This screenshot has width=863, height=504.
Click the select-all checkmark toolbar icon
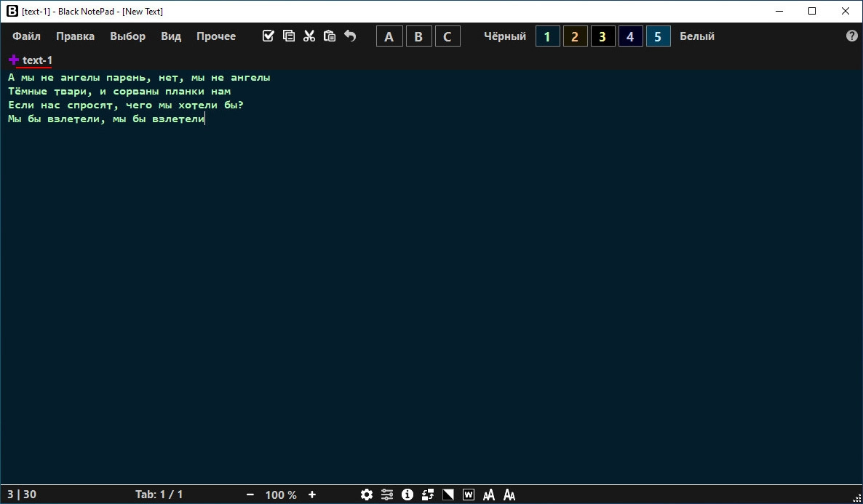(268, 36)
